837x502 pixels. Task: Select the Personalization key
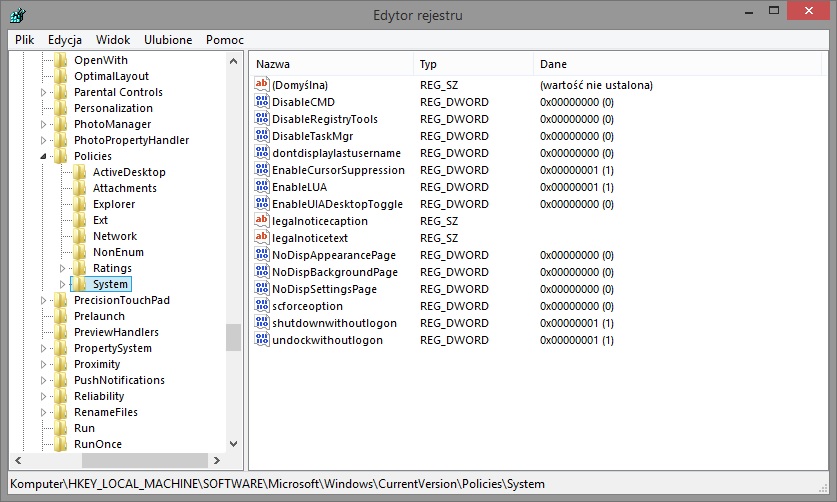pos(113,108)
